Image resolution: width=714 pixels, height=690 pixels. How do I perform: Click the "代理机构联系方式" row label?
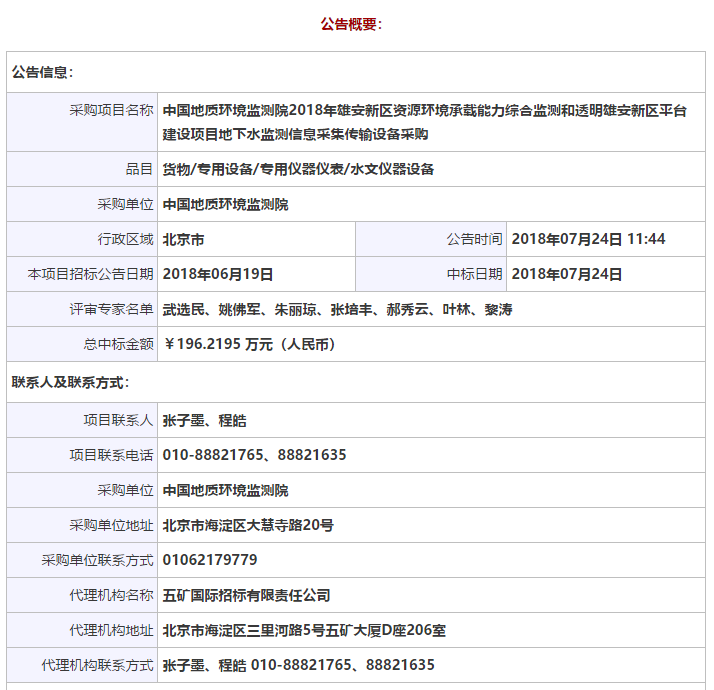tap(97, 665)
